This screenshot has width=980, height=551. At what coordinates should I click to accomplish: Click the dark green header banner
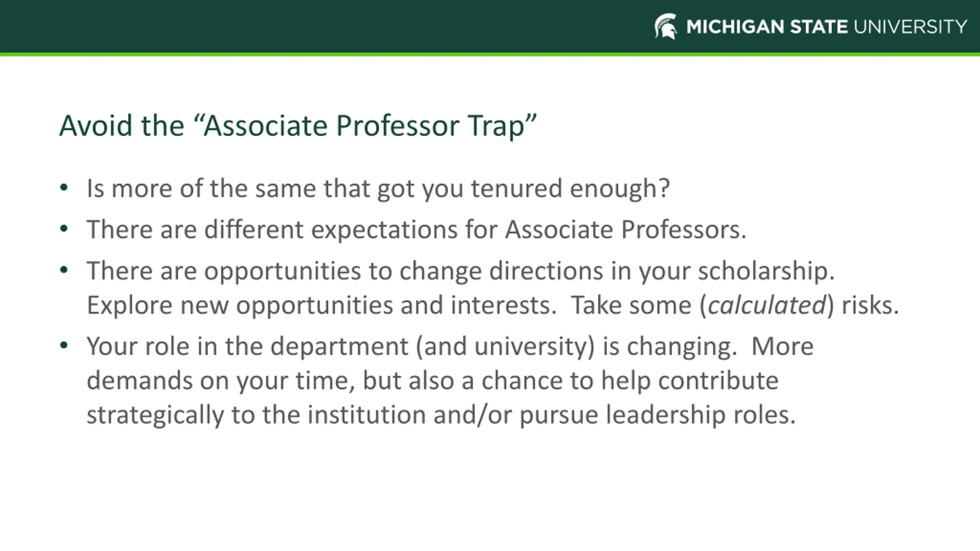pyautogui.click(x=490, y=26)
